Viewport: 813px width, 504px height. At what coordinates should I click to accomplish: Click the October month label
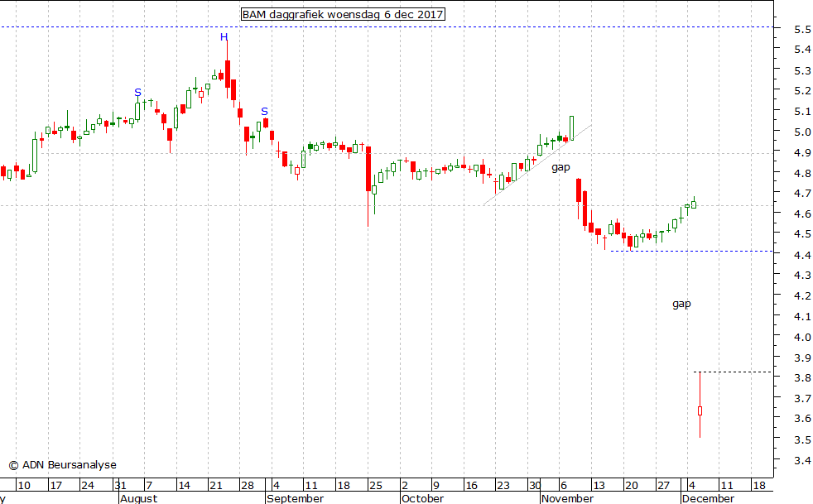tap(422, 498)
